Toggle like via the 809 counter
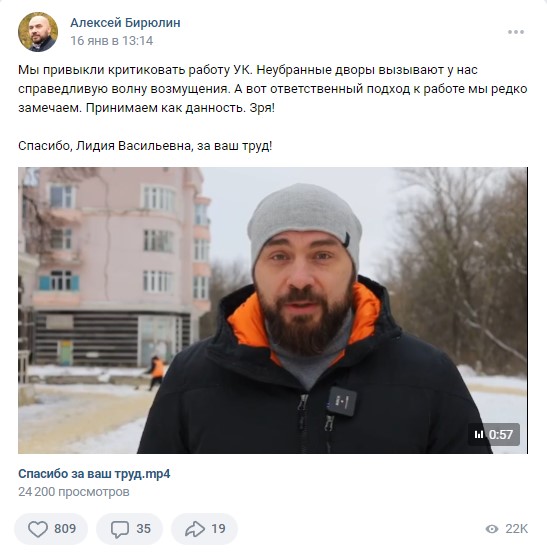The width and height of the screenshot is (547, 556). tap(65, 529)
